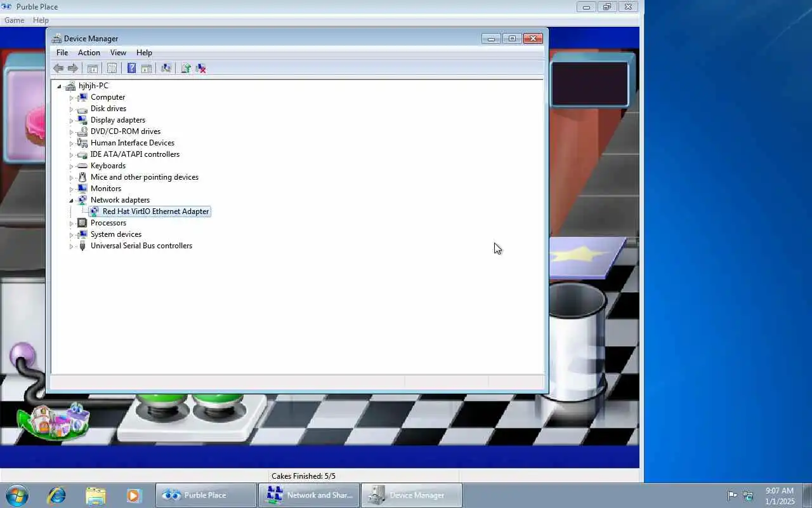Select the "Monitors" label
Image resolution: width=812 pixels, height=508 pixels.
pyautogui.click(x=106, y=189)
